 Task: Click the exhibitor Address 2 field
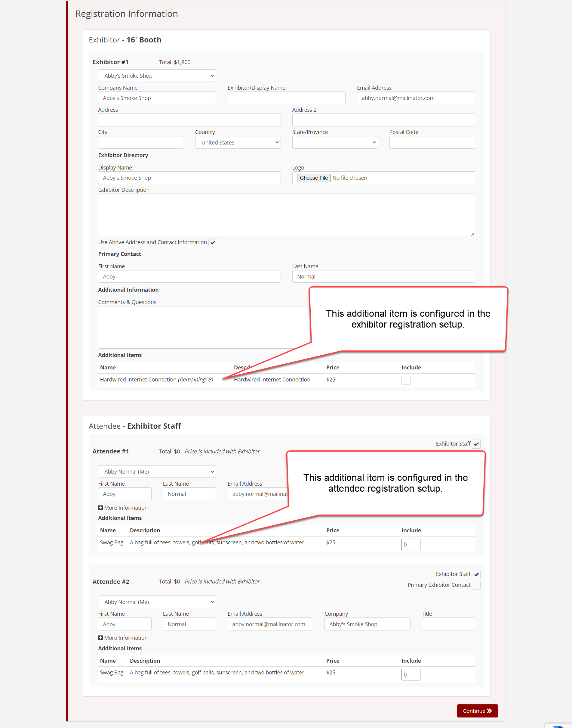click(383, 120)
